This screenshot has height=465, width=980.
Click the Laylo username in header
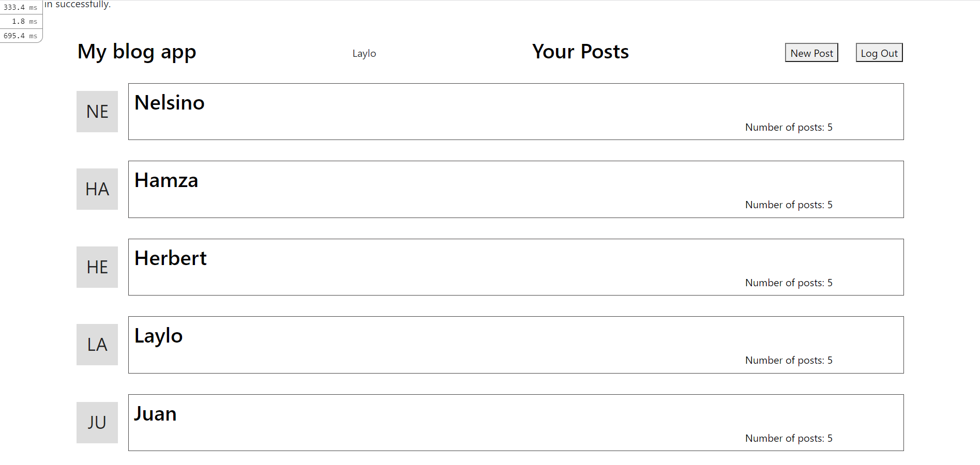click(364, 53)
